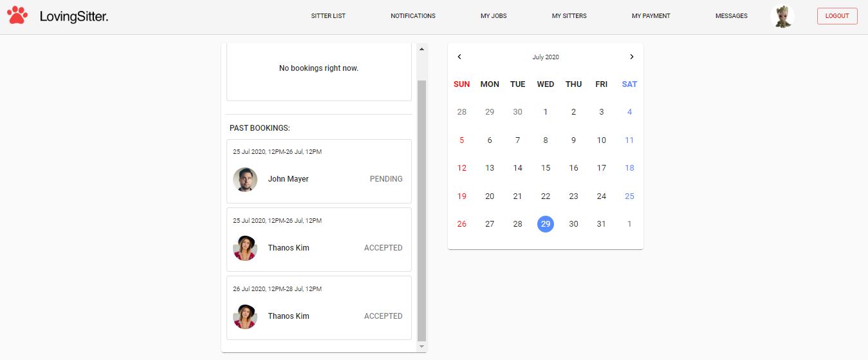
Task: Select July 29 highlighted date
Action: (x=546, y=223)
